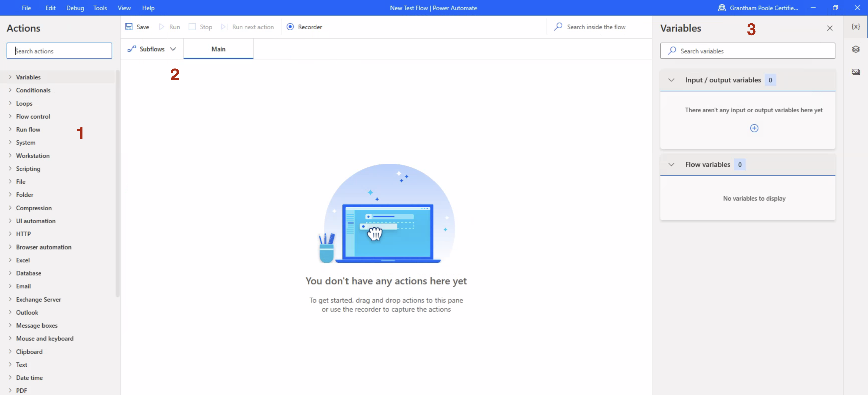This screenshot has height=395, width=868.
Task: Focus the Search actions field
Action: [x=59, y=51]
